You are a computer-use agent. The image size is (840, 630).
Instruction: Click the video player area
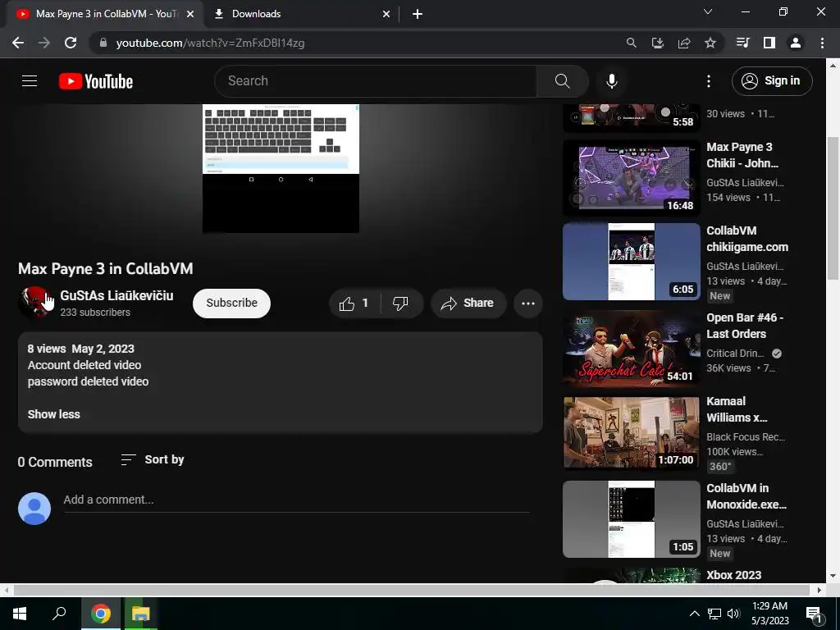coord(281,168)
